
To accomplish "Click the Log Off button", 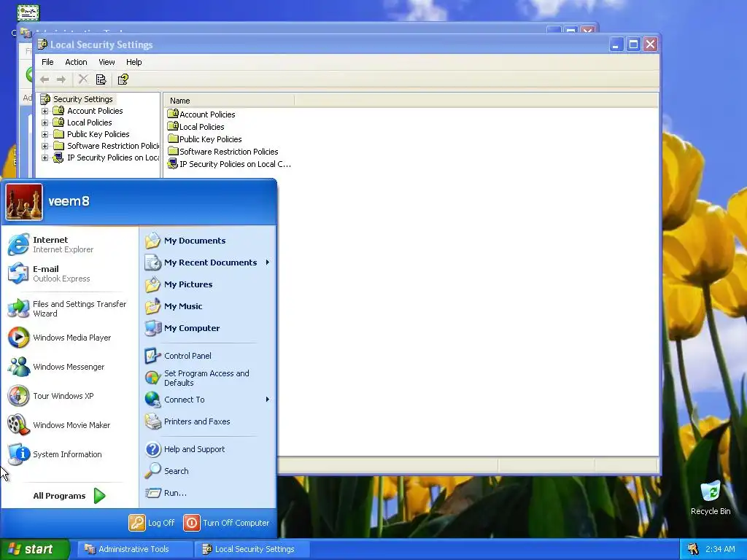I will tap(152, 522).
